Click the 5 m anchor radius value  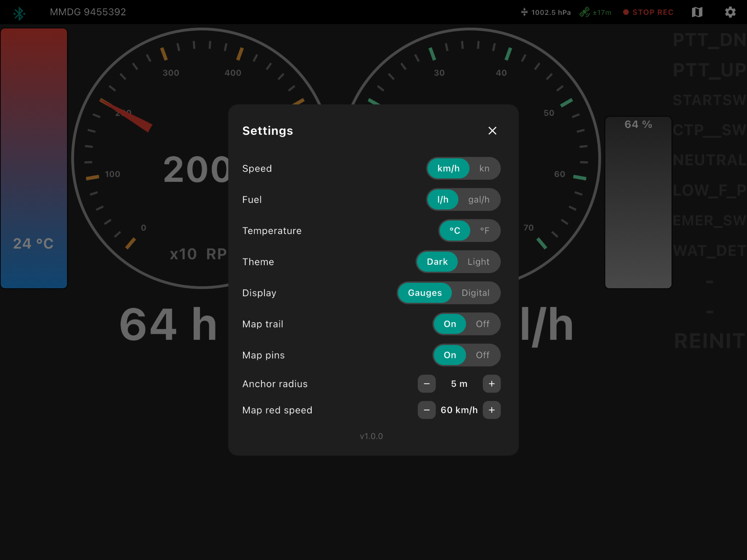tap(459, 384)
